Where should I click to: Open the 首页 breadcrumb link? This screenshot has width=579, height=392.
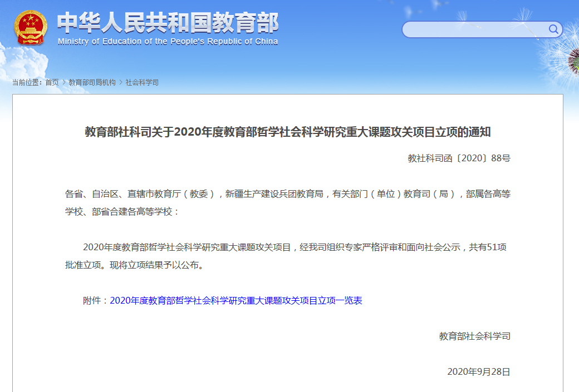52,82
